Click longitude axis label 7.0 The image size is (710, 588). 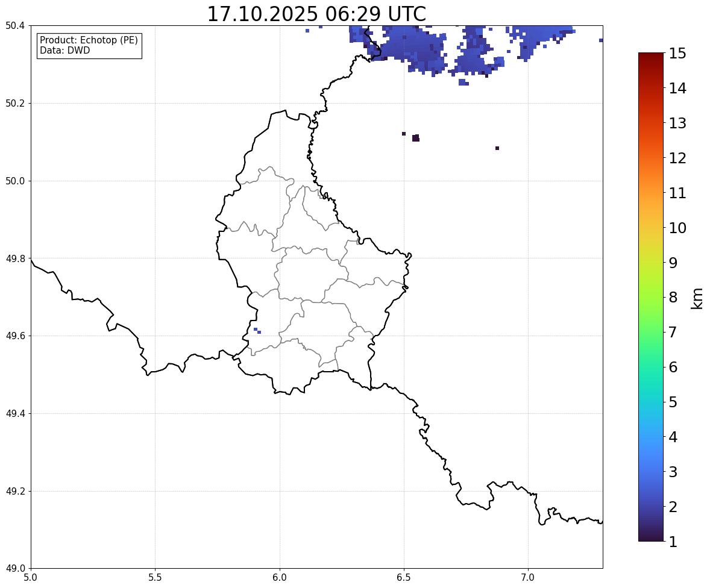[528, 578]
